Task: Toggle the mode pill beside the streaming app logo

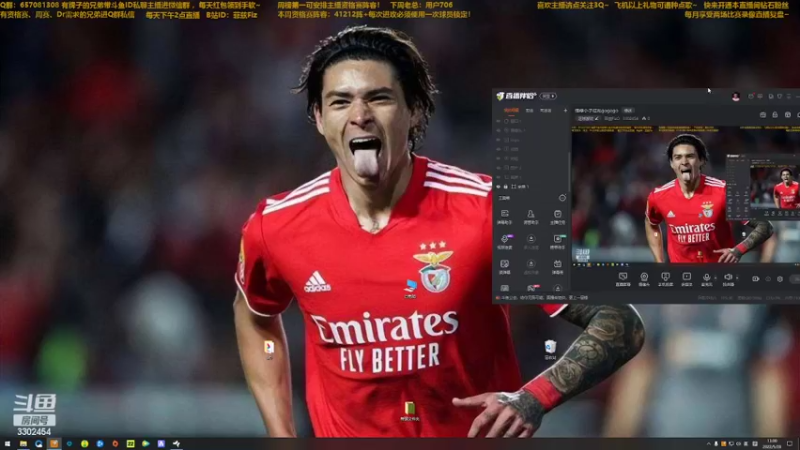Action: click(x=548, y=96)
